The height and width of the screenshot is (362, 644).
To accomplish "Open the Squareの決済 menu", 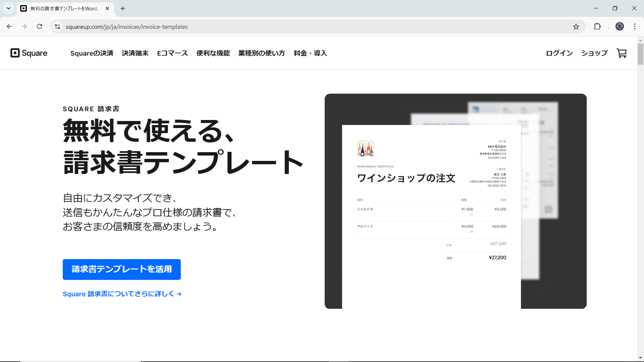I will point(92,53).
